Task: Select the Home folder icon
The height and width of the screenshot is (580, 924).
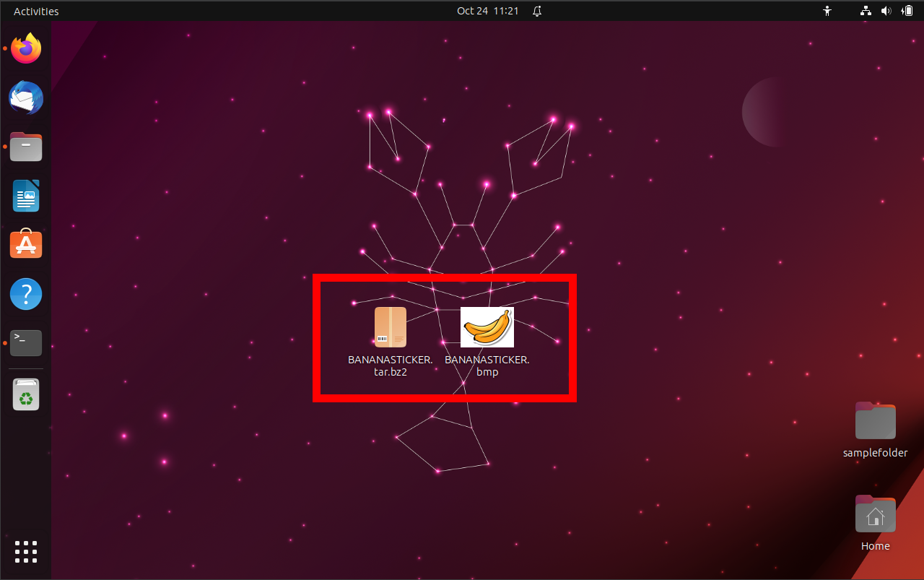Action: [875, 514]
